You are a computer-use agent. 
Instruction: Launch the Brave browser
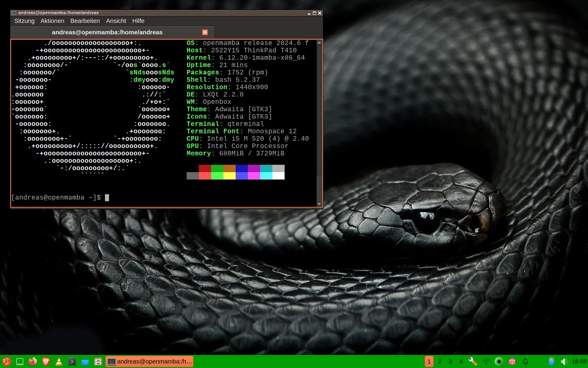coord(46,361)
